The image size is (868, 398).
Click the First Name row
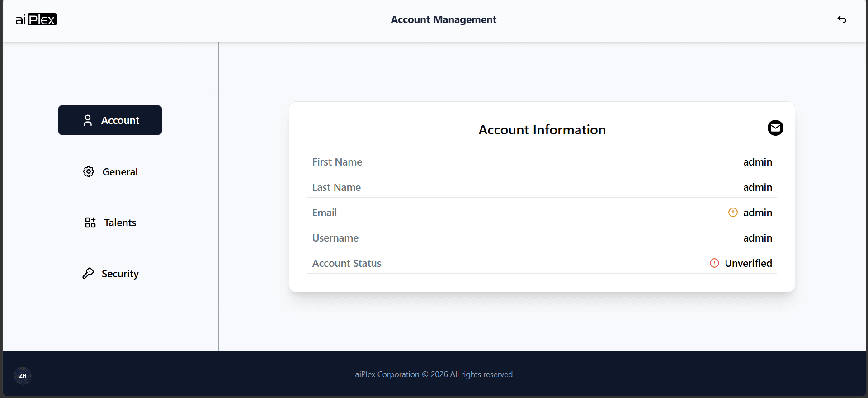[542, 162]
